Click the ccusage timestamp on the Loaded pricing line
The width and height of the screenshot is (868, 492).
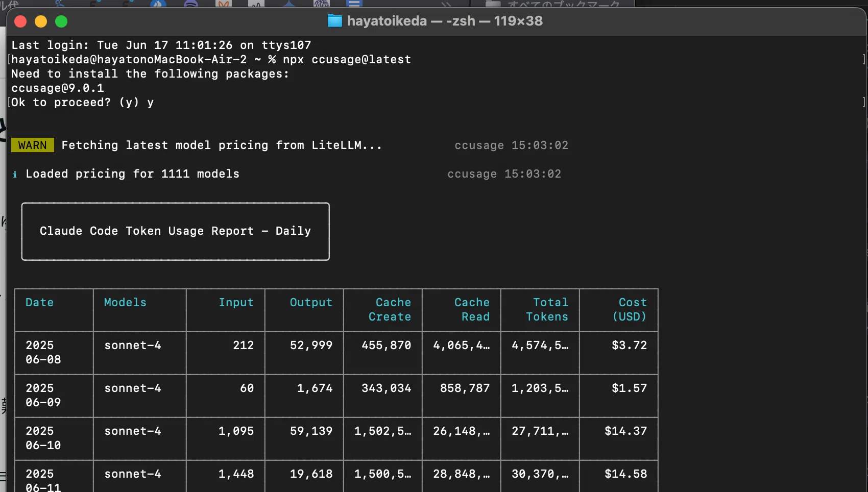pyautogui.click(x=504, y=174)
